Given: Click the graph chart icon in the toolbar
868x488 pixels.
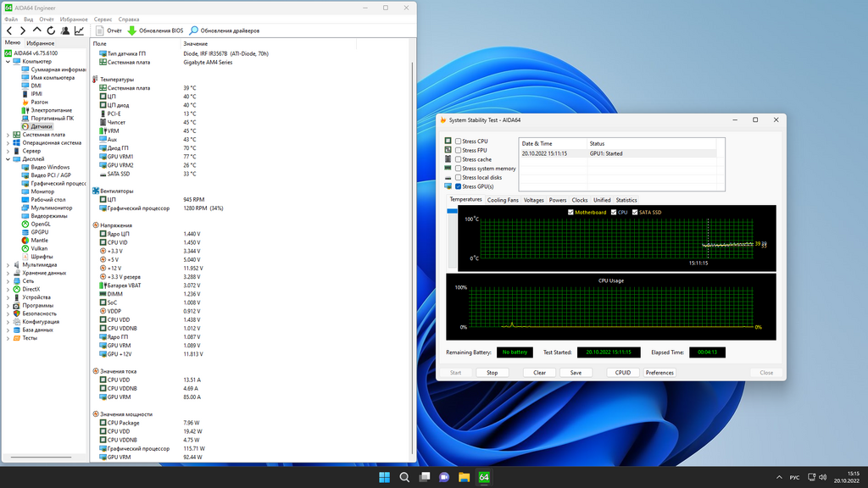Looking at the screenshot, I should click(x=79, y=30).
